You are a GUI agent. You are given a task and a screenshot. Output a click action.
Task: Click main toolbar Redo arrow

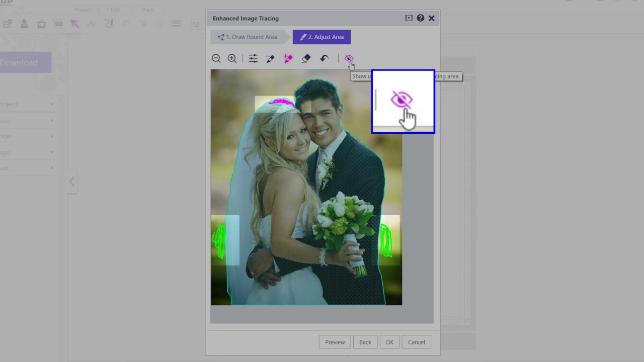click(x=142, y=24)
